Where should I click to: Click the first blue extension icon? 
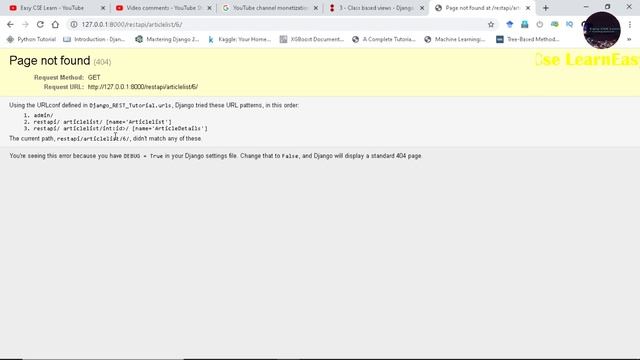pos(510,24)
